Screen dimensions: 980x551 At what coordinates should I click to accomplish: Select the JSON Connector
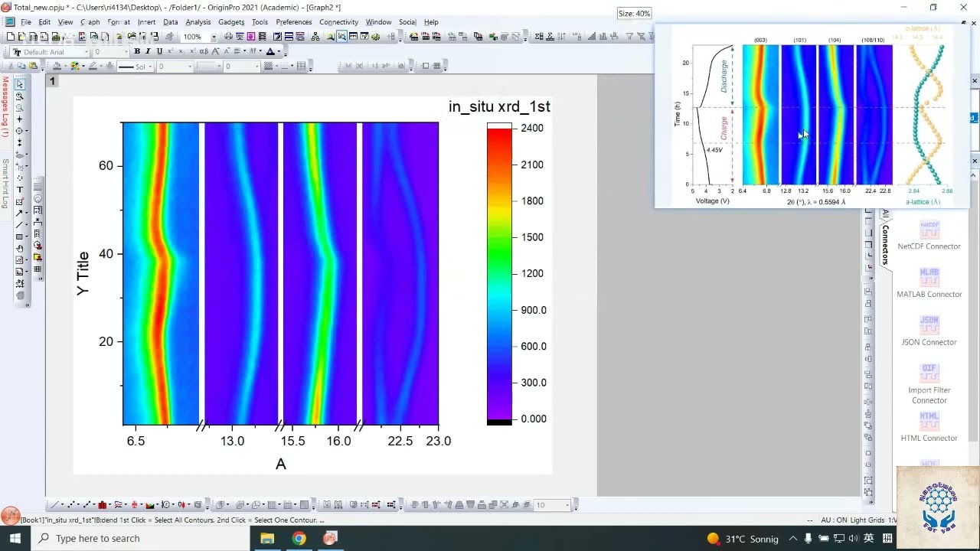[929, 331]
